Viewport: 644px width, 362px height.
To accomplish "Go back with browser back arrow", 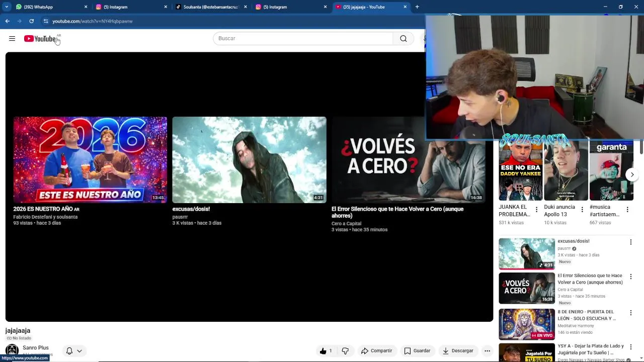I will [7, 21].
